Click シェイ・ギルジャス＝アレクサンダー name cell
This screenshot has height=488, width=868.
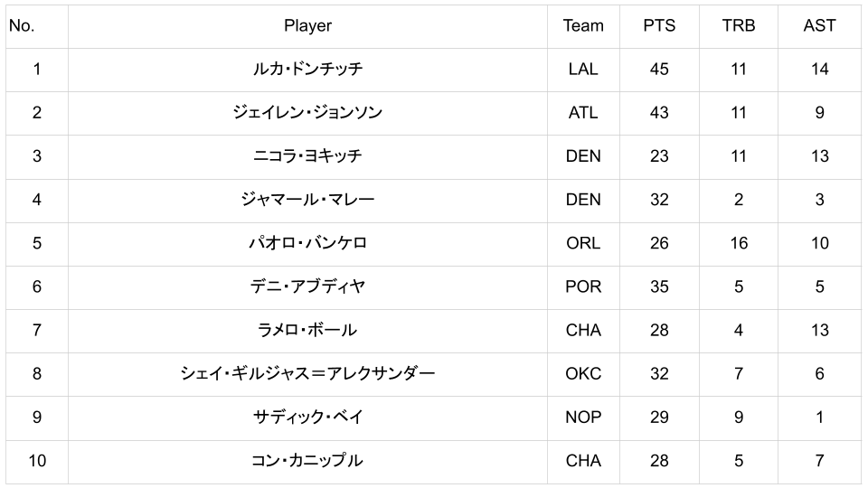coord(307,373)
